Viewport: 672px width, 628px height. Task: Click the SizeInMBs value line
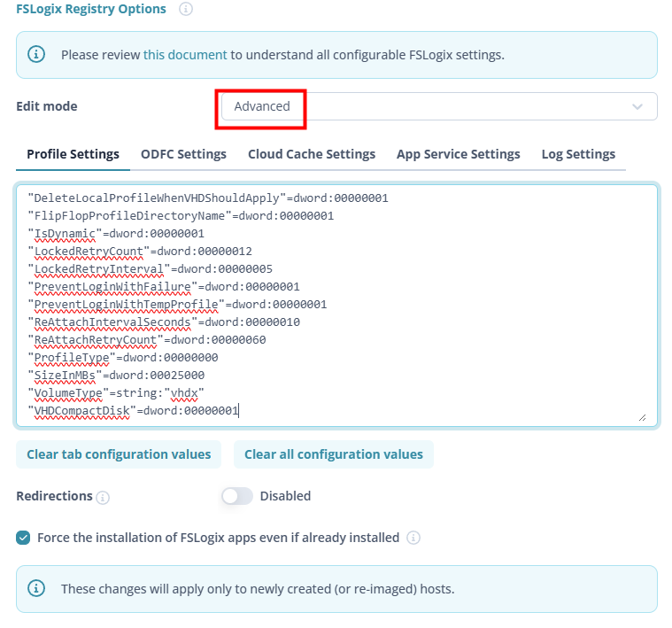[x=116, y=375]
